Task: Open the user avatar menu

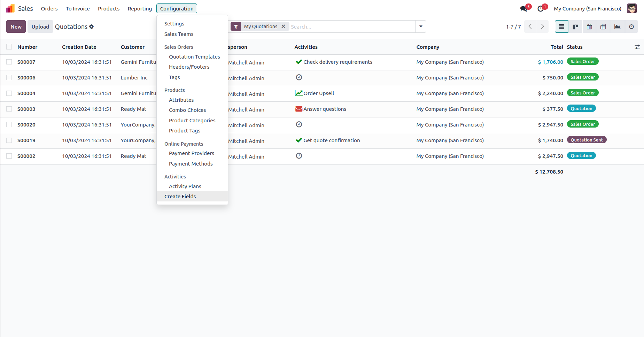Action: pyautogui.click(x=632, y=9)
